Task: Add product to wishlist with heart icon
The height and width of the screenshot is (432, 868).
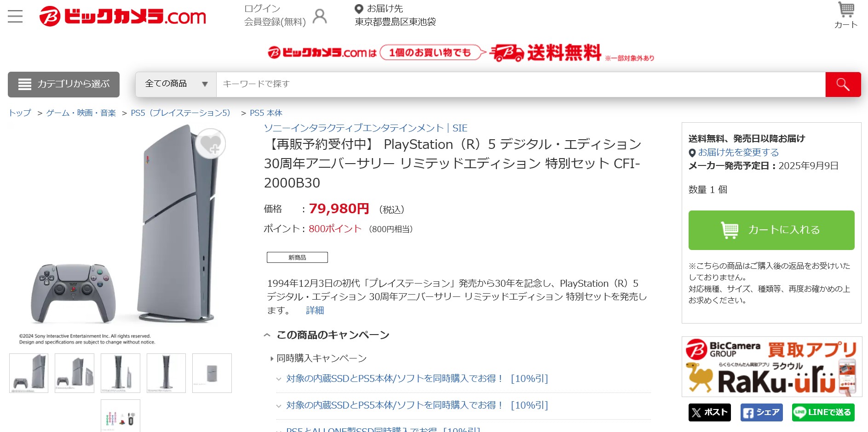Action: 211,144
